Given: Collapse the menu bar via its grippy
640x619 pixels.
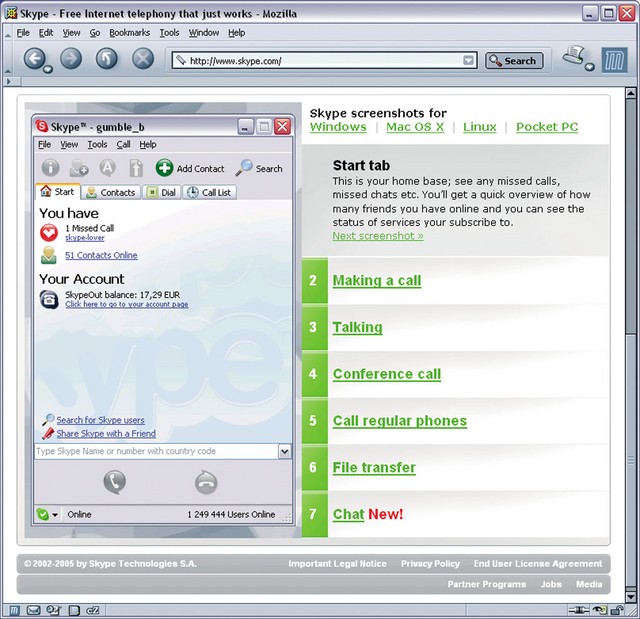Looking at the screenshot, I should point(8,33).
